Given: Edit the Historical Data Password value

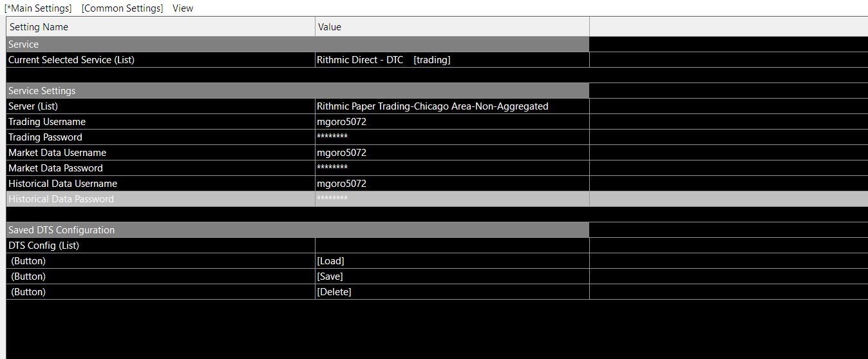Looking at the screenshot, I should [x=452, y=199].
